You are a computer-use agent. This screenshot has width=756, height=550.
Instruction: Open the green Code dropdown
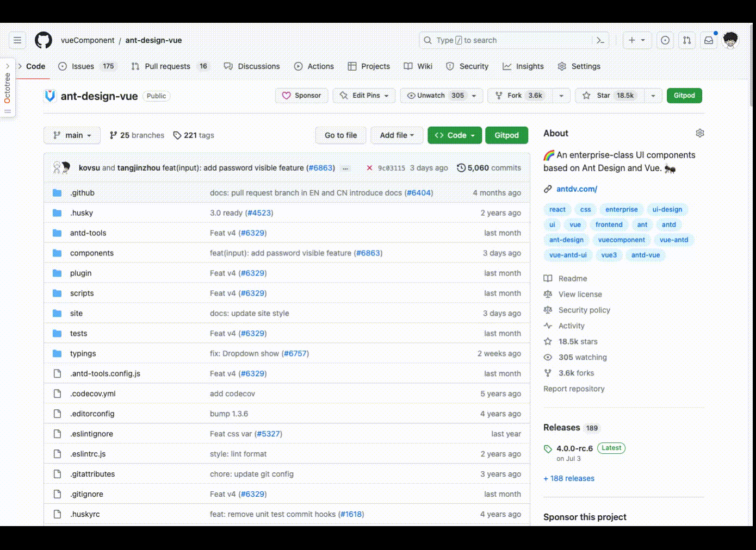click(455, 135)
